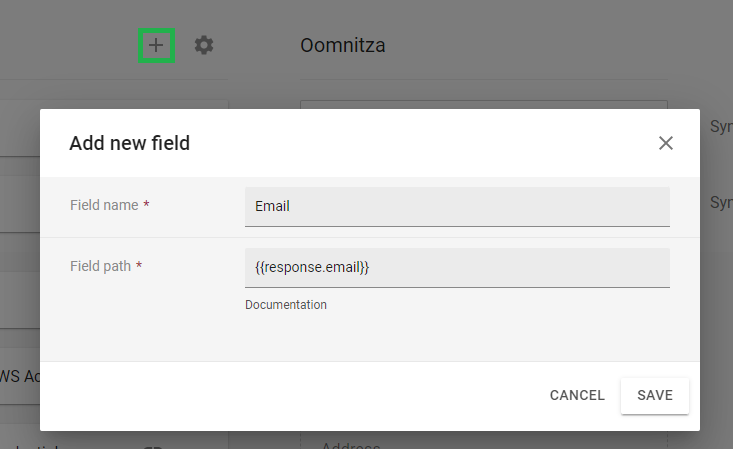Click the Field path label

coord(101,266)
